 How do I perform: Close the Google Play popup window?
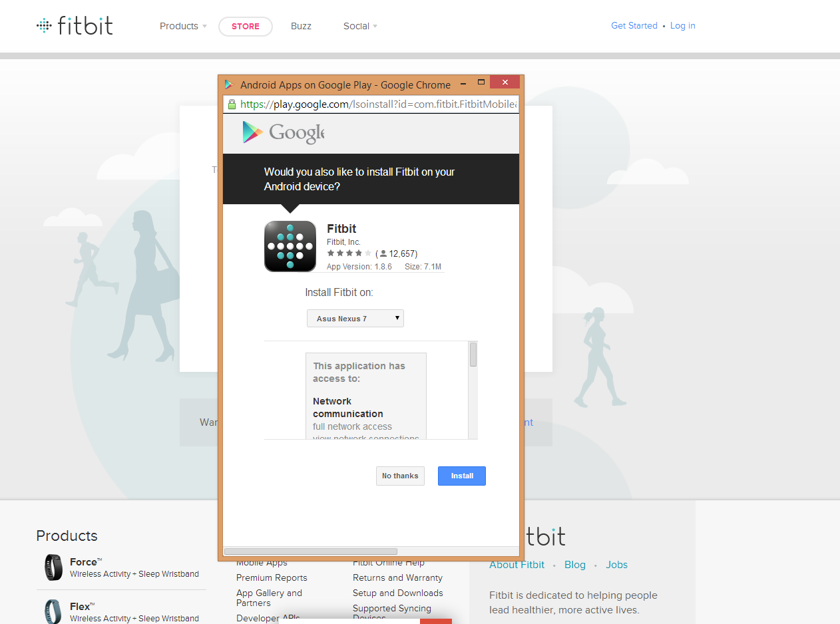tap(505, 82)
